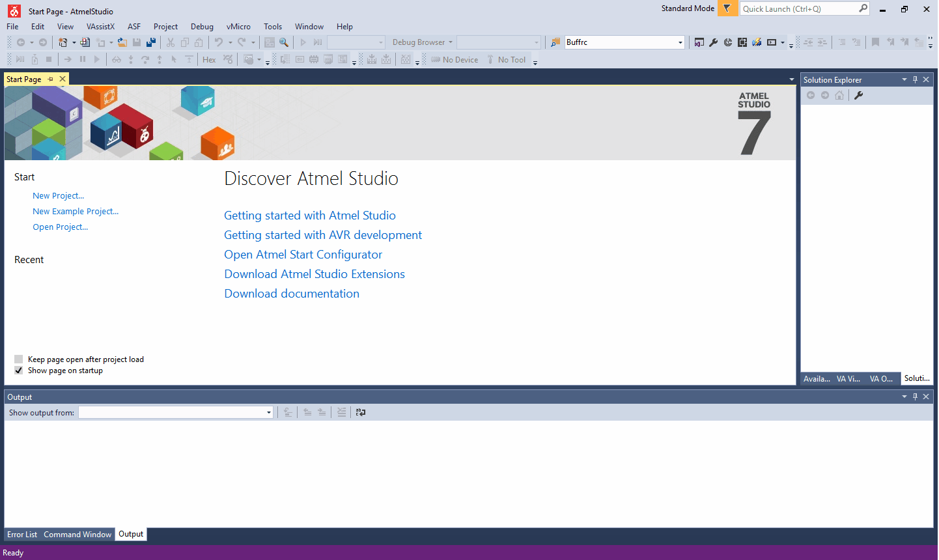Click the wrench settings icon in Solution Explorer

tap(859, 95)
